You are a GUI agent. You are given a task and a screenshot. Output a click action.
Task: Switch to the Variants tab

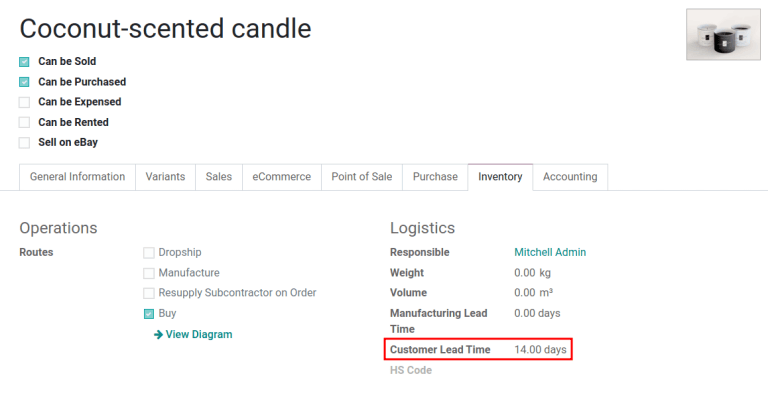(x=165, y=177)
